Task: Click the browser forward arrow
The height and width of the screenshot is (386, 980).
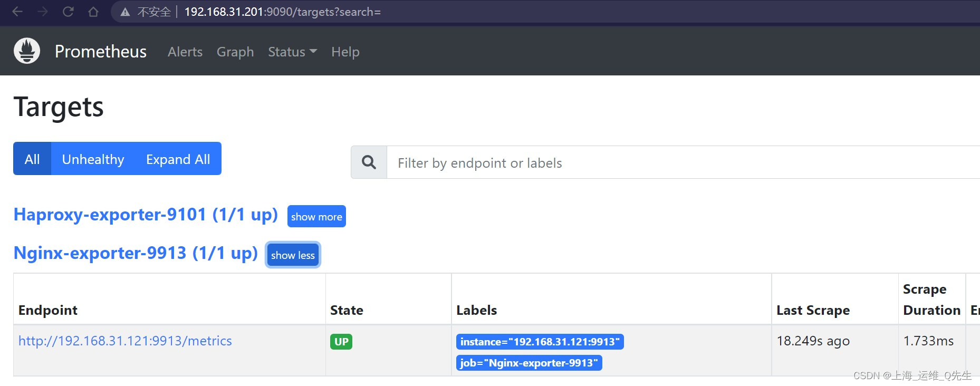Action: click(x=43, y=12)
